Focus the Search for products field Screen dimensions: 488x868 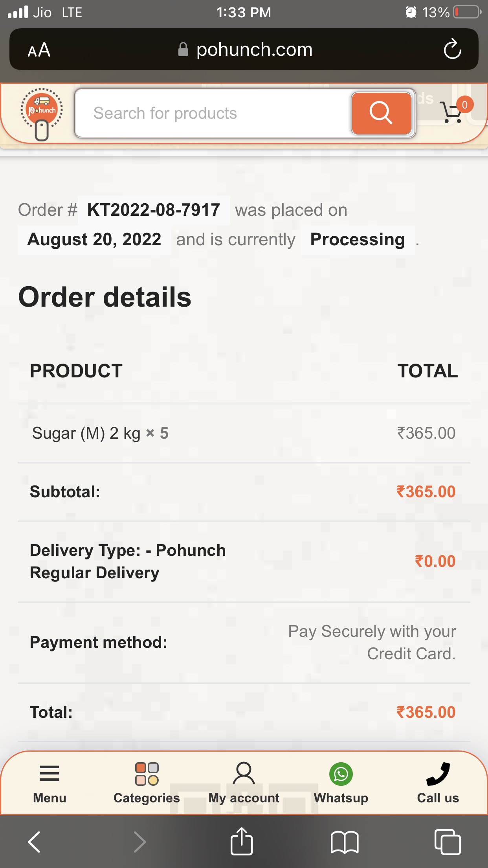pyautogui.click(x=212, y=113)
